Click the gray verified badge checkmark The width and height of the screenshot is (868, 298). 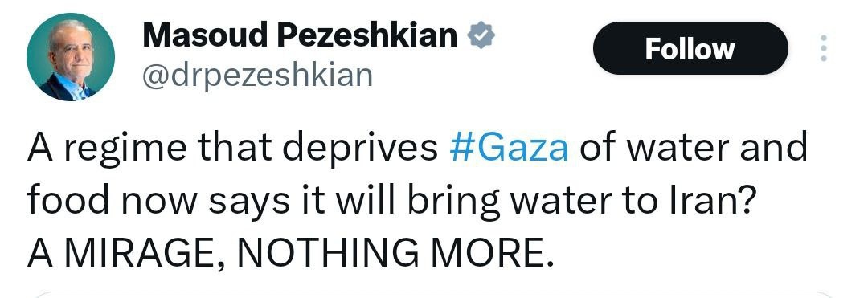[x=481, y=36]
